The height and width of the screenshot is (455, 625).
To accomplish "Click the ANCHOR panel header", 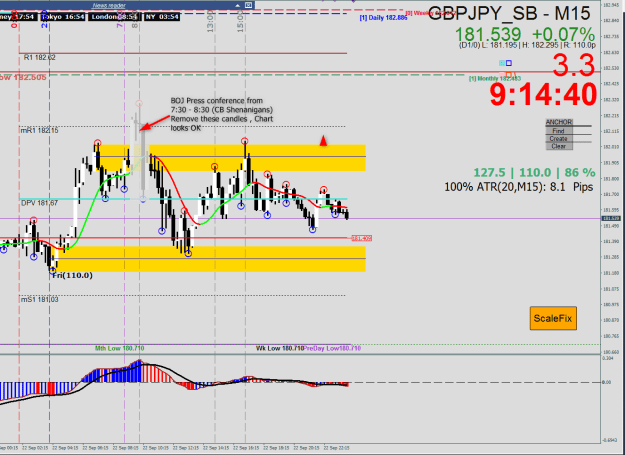I will click(x=558, y=122).
